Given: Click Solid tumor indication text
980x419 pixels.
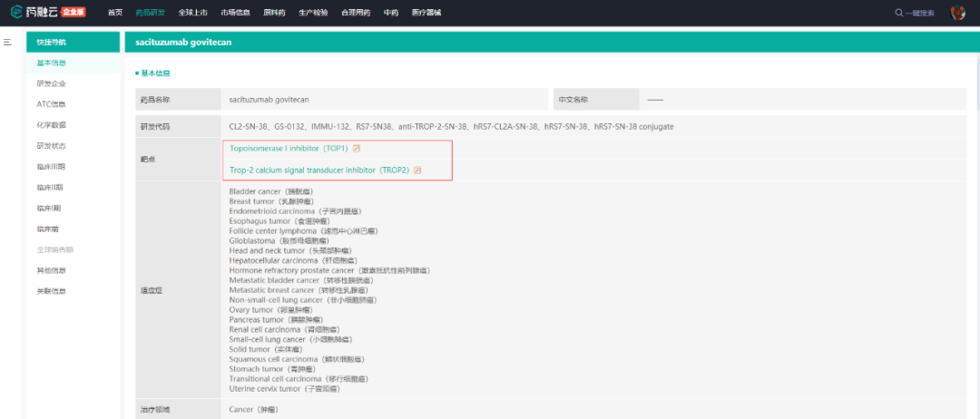Looking at the screenshot, I should point(266,349).
